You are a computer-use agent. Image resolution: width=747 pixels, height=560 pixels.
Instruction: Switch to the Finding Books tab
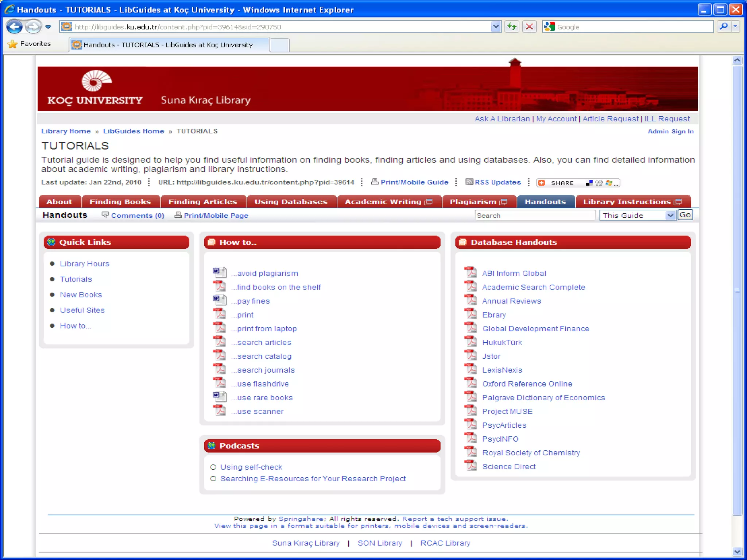point(120,202)
